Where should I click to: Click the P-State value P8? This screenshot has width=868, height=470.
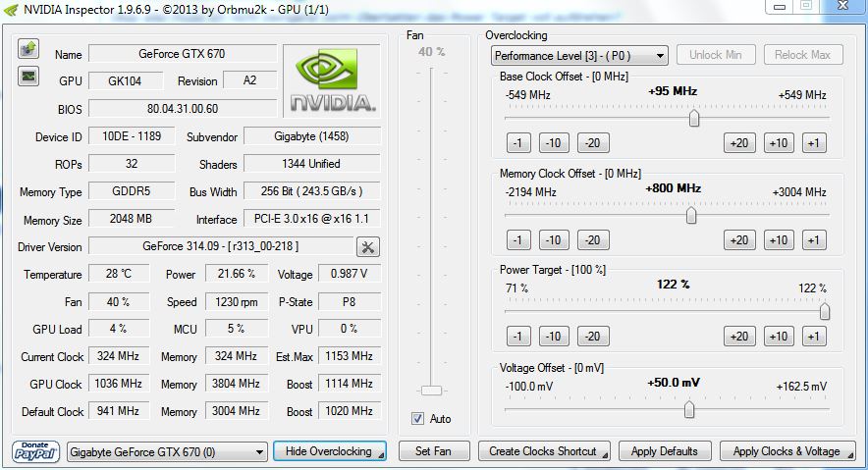tap(350, 301)
